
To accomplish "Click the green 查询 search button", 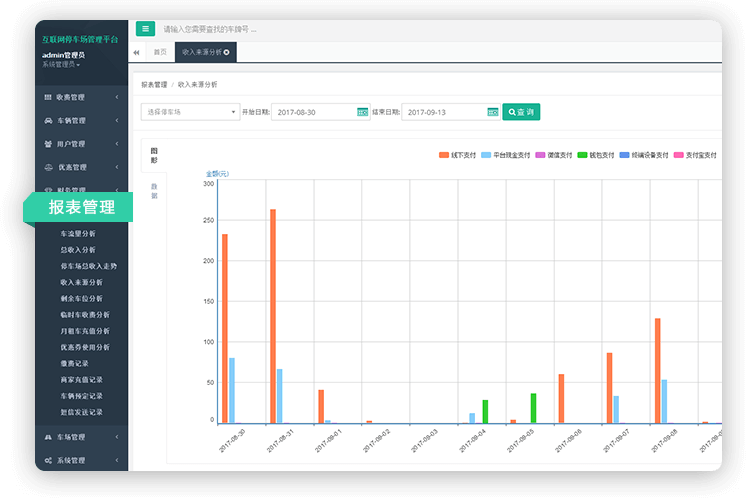I will pyautogui.click(x=521, y=112).
